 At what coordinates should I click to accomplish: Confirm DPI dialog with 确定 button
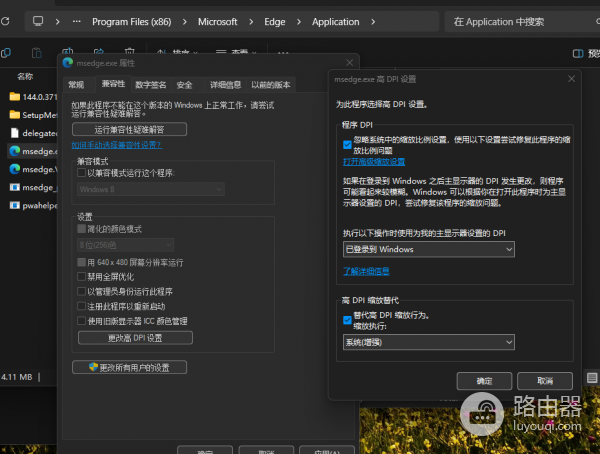coord(484,381)
